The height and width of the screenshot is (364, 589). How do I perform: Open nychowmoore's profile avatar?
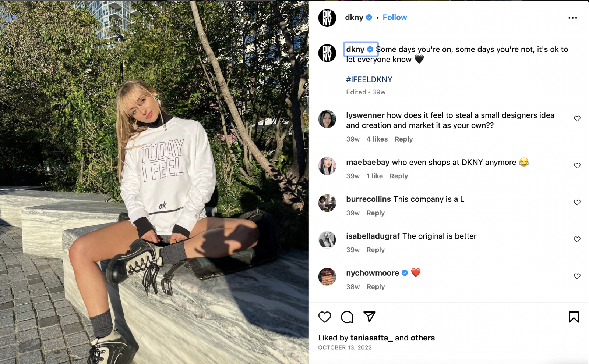(x=327, y=277)
